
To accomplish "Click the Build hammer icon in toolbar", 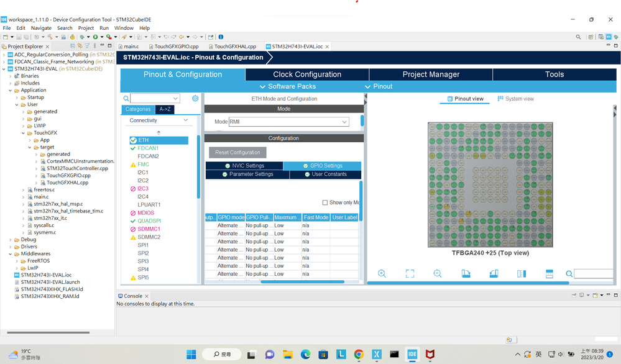I will pos(50,37).
